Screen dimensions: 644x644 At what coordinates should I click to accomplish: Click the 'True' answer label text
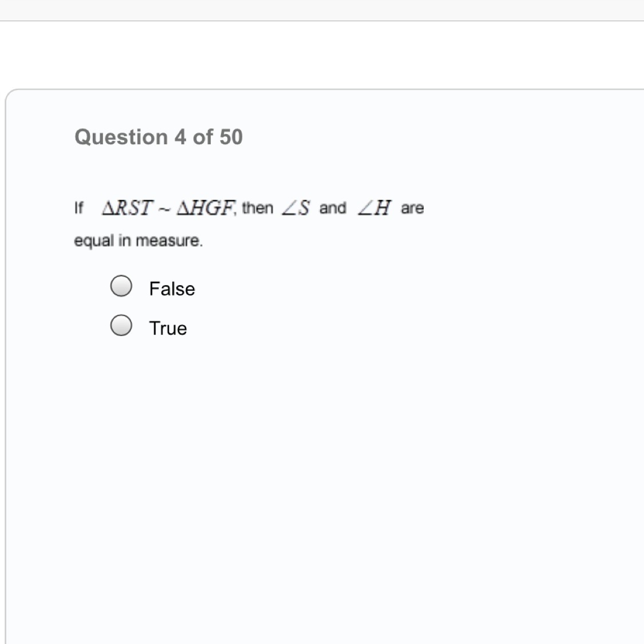pos(168,328)
